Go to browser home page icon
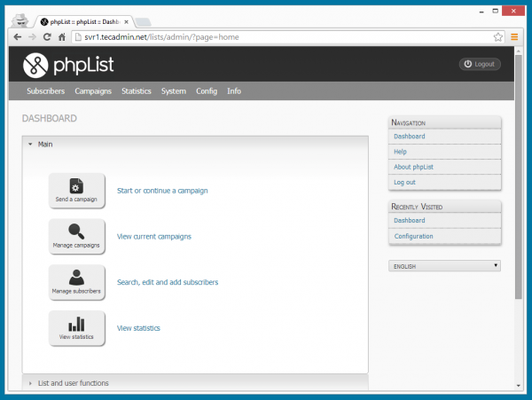Image resolution: width=532 pixels, height=400 pixels. (x=62, y=37)
